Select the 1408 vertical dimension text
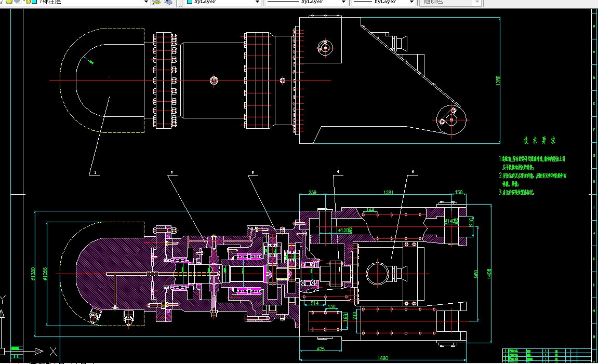 tap(489, 274)
